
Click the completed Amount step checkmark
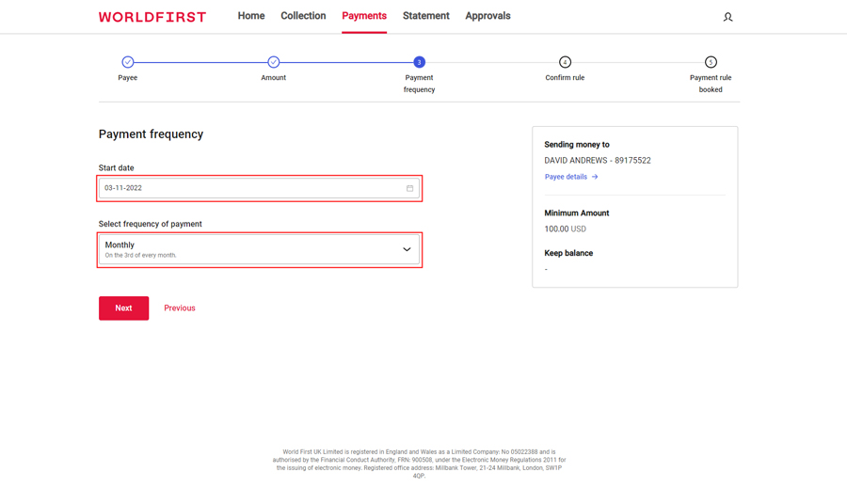click(x=274, y=62)
